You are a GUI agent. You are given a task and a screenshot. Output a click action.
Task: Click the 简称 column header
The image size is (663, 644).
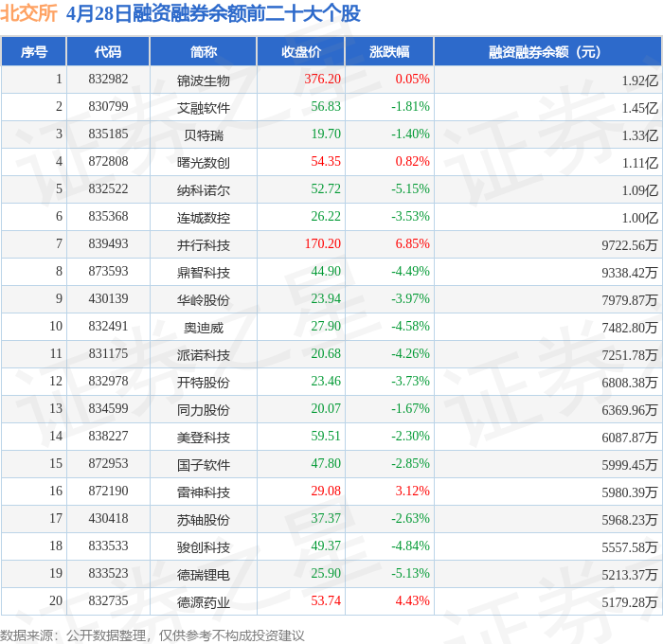pyautogui.click(x=203, y=51)
